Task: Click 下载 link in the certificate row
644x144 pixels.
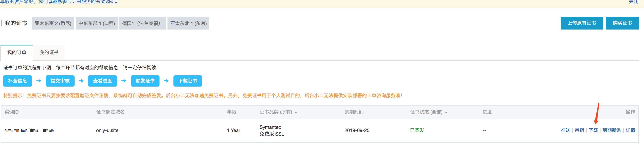Action: coord(593,130)
